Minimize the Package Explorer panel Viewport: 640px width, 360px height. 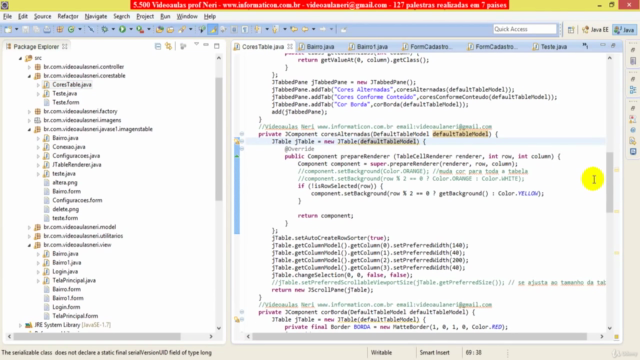206,45
